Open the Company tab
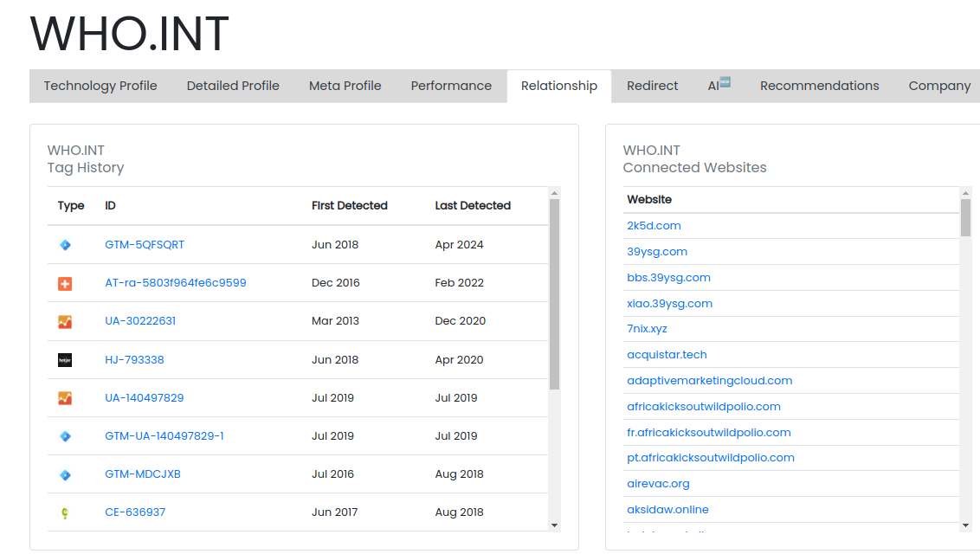This screenshot has width=980, height=554. (x=939, y=86)
